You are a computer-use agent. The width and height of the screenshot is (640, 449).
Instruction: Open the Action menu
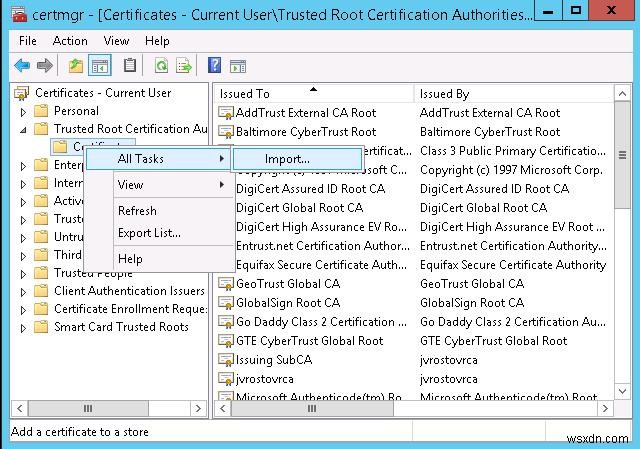coord(70,41)
